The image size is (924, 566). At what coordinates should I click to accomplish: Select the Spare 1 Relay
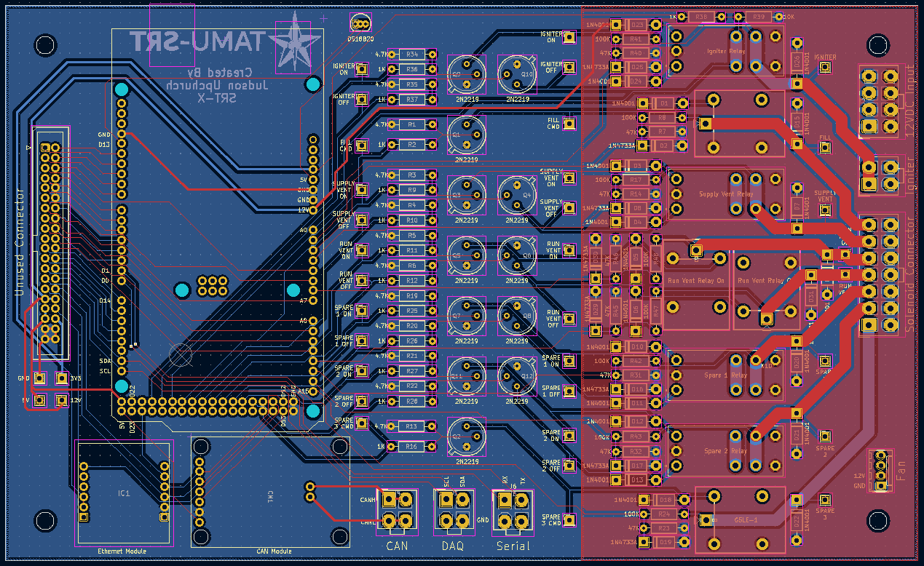point(726,375)
